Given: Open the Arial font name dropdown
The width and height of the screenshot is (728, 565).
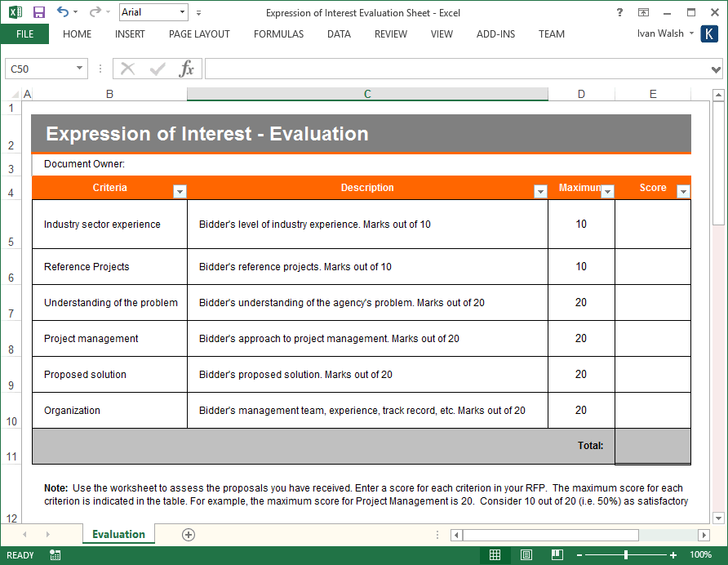Looking at the screenshot, I should coord(182,12).
